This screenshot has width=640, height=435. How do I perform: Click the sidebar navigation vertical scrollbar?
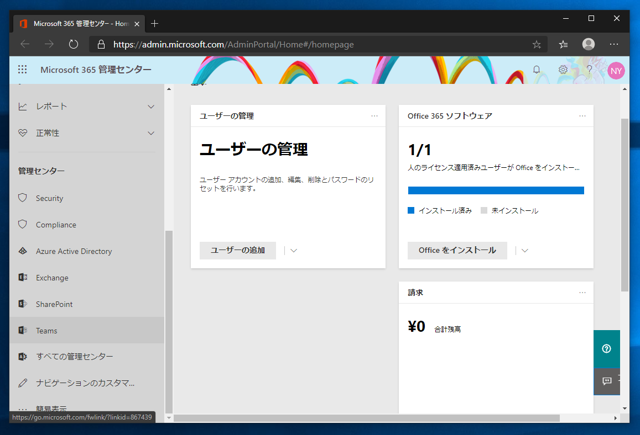(x=169, y=322)
